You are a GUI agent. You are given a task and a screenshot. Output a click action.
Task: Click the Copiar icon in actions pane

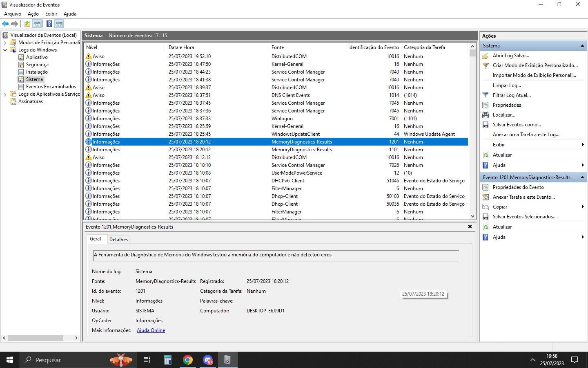(486, 207)
